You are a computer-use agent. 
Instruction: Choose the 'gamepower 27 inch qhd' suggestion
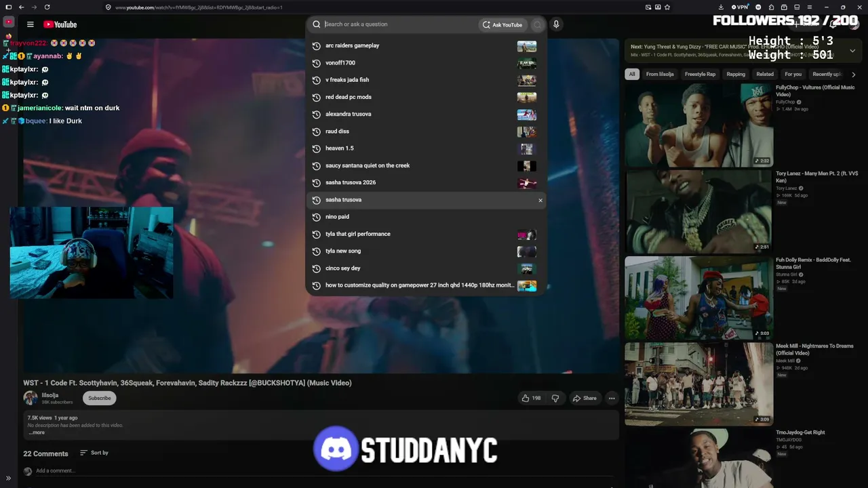426,285
